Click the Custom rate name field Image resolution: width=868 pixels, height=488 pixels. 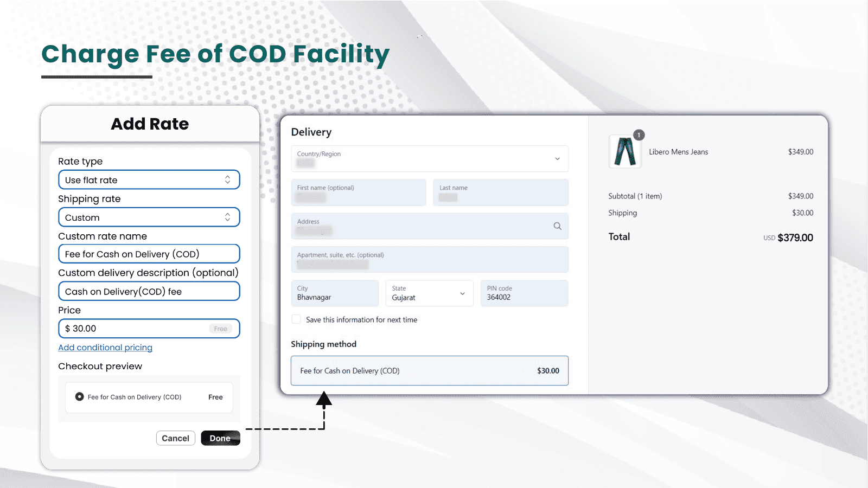(149, 254)
